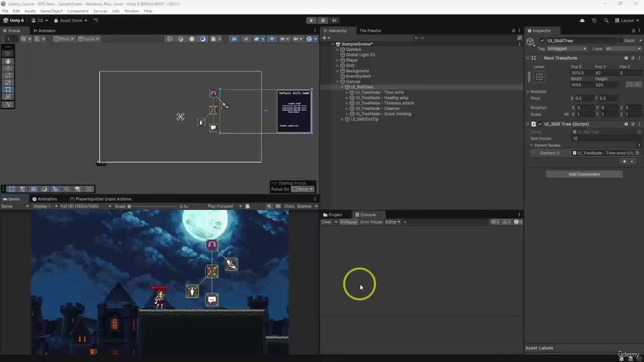This screenshot has height=362, width=644.
Task: Open Unity cloud services icon
Action: pyautogui.click(x=582, y=21)
